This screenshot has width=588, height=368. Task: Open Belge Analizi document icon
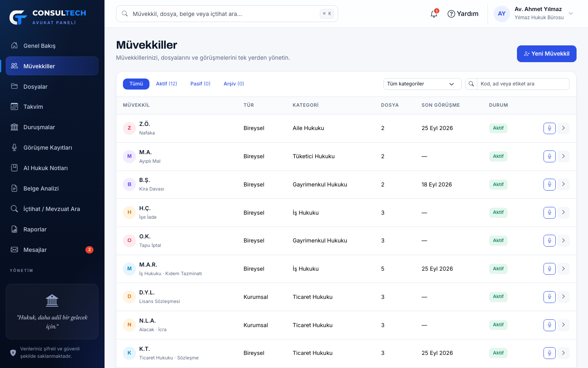[14, 188]
